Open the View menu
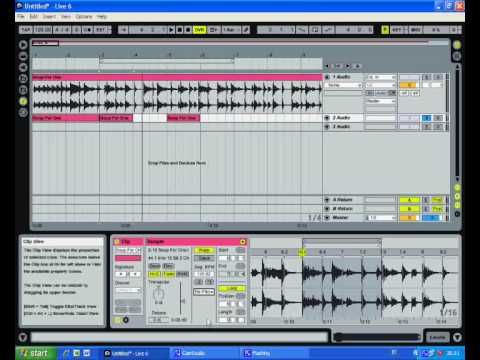480x360 pixels. (x=66, y=17)
